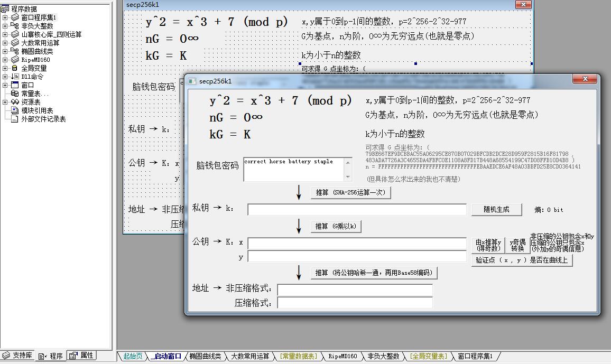This screenshot has width=611, height=364.
Task: Select the 外部文件记录表 document icon
Action: click(x=15, y=119)
